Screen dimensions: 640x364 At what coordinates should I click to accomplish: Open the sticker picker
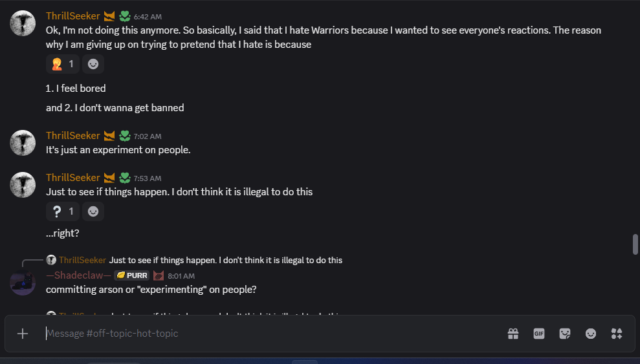coord(565,334)
